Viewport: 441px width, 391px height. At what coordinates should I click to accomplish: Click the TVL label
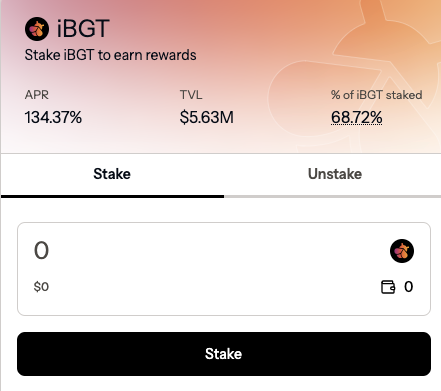pyautogui.click(x=191, y=95)
